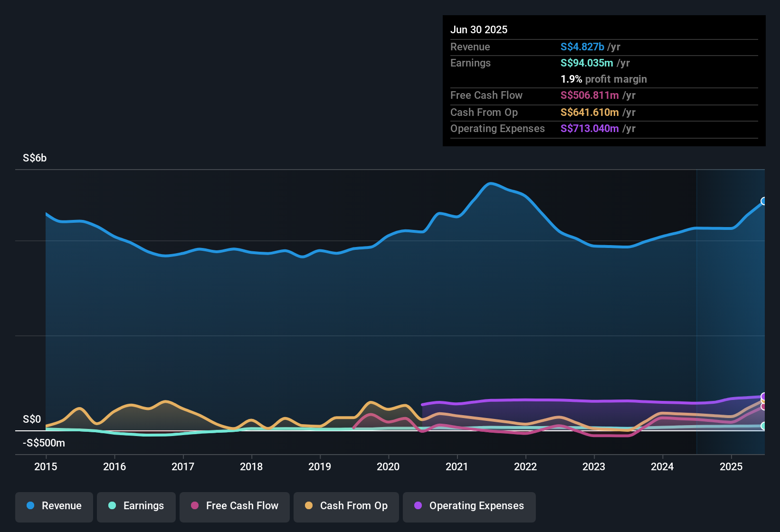Toggle the Revenue series in legend
The width and height of the screenshot is (780, 532).
click(54, 506)
